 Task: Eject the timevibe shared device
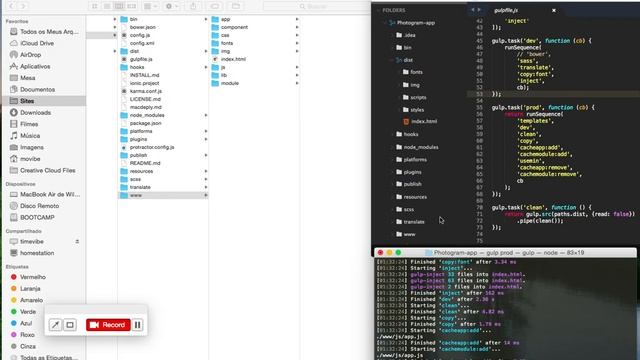coord(77,242)
